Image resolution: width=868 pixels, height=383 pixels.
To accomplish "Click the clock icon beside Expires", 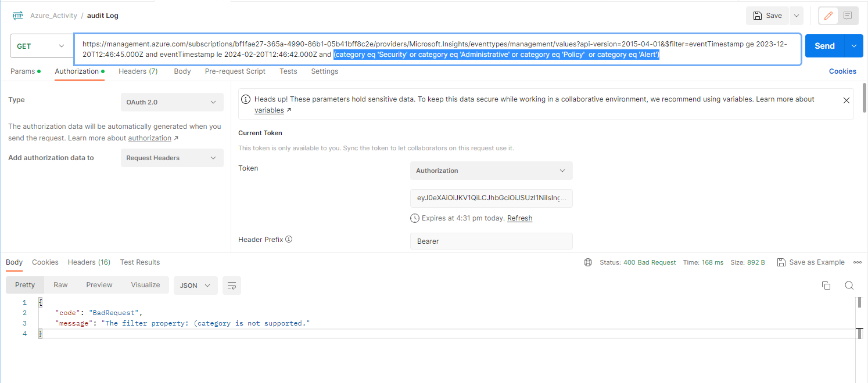I will [415, 218].
